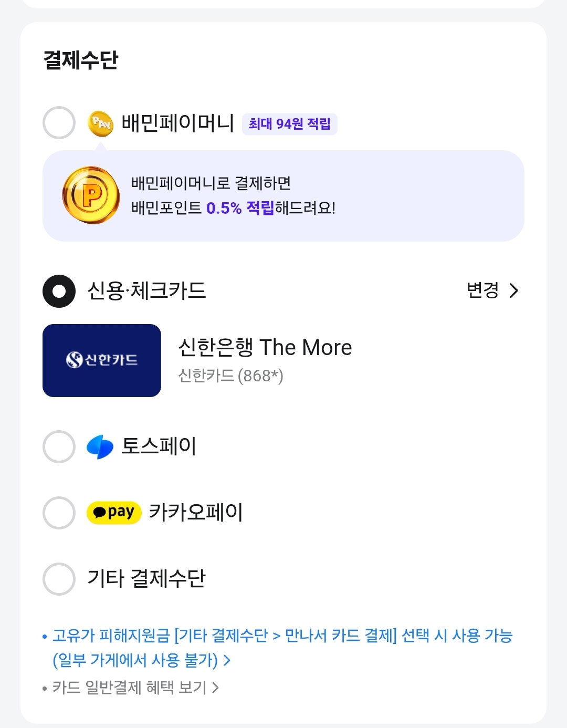Image resolution: width=567 pixels, height=728 pixels.
Task: Select the 기타 결제수단 radio button
Action: (x=59, y=579)
